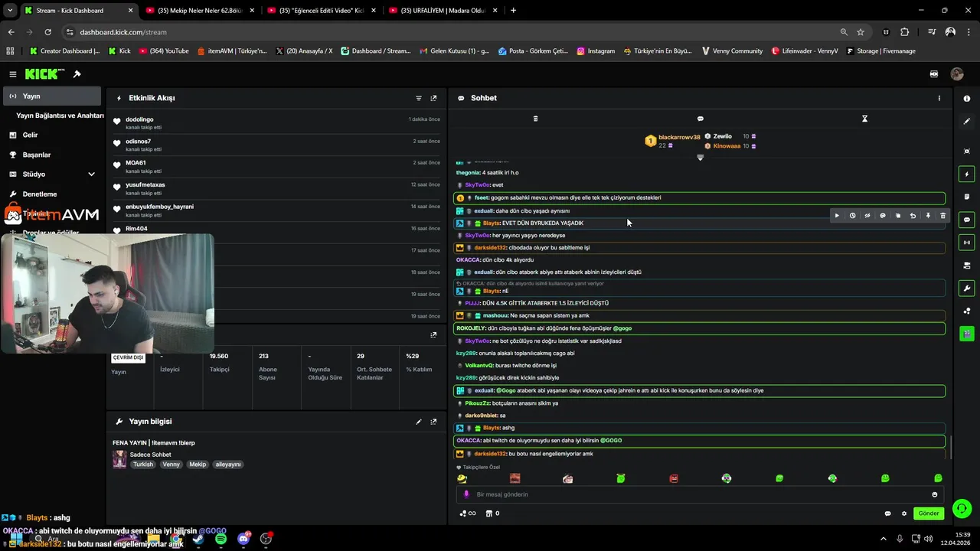The height and width of the screenshot is (551, 980).
Task: Open chat settings gear icon
Action: click(x=904, y=514)
